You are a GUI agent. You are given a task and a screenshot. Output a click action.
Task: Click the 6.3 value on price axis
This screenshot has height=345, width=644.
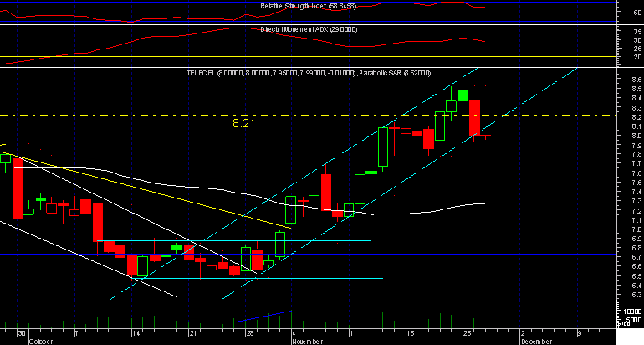tap(637, 296)
